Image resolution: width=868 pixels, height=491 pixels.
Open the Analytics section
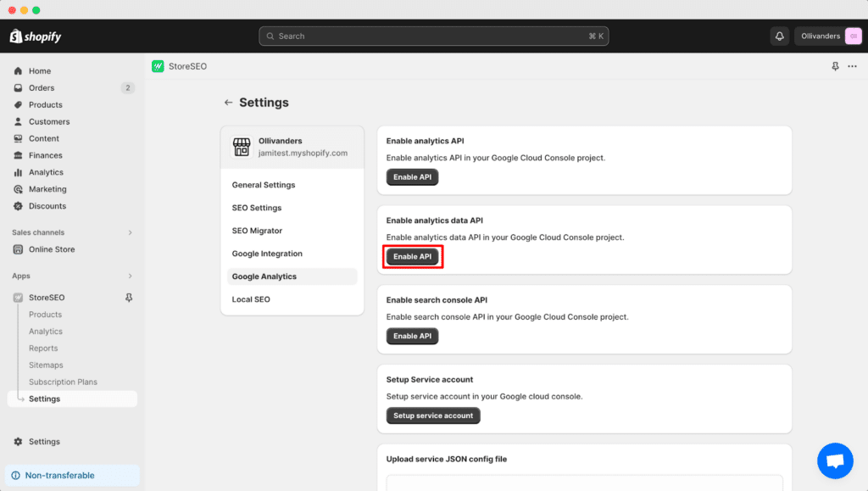tap(42, 172)
